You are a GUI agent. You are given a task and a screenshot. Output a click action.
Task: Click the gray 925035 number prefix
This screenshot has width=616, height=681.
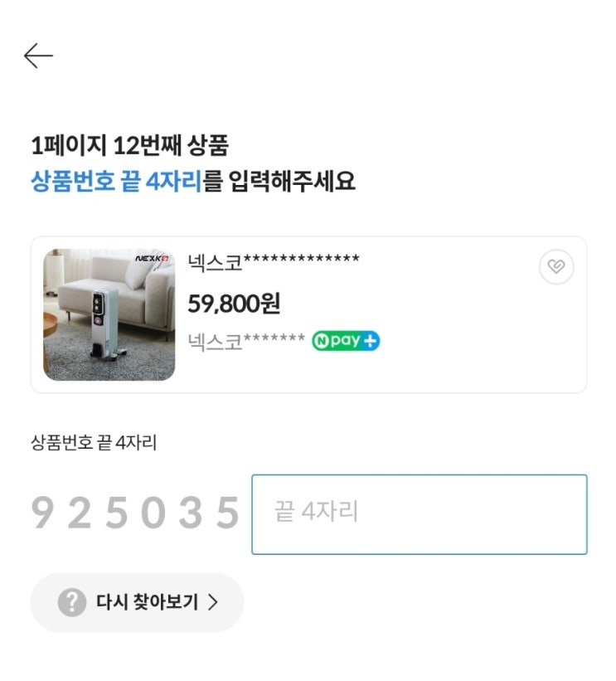[135, 514]
